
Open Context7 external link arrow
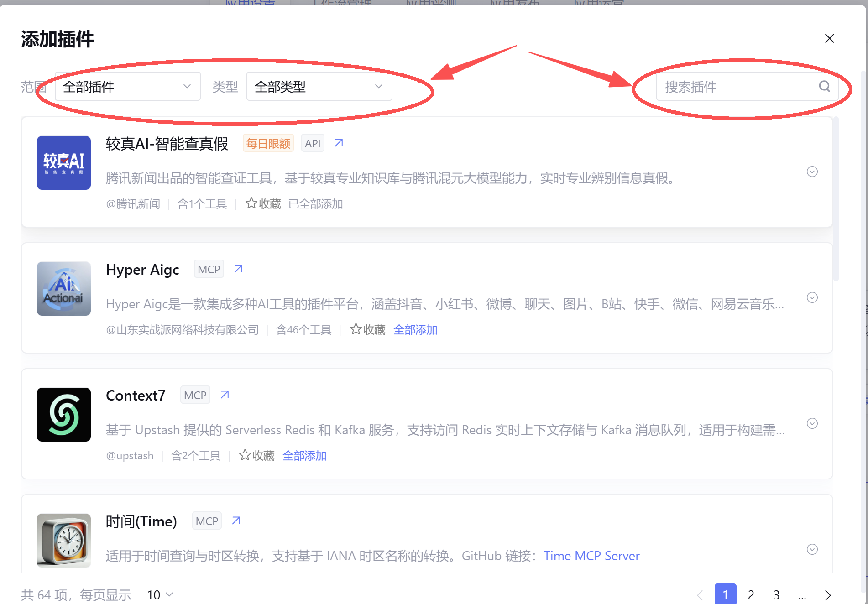[225, 395]
